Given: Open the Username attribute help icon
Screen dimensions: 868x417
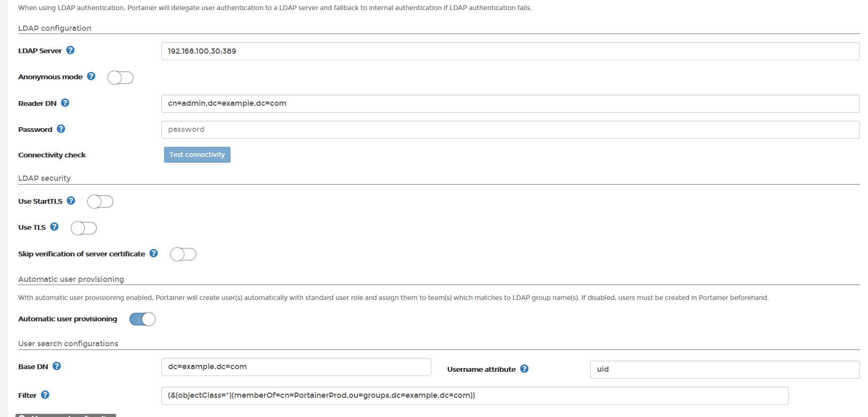Looking at the screenshot, I should (525, 369).
